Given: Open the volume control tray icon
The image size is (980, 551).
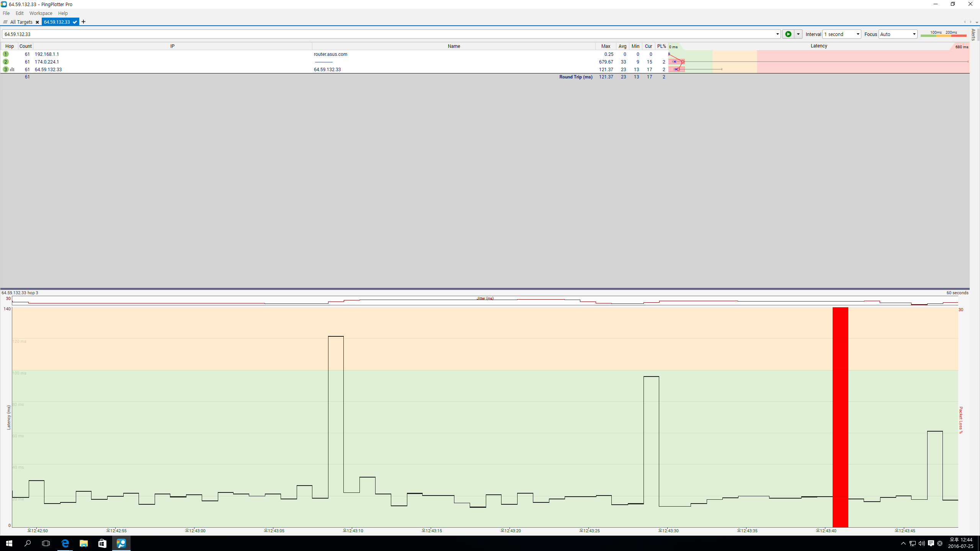Looking at the screenshot, I should coord(921,543).
